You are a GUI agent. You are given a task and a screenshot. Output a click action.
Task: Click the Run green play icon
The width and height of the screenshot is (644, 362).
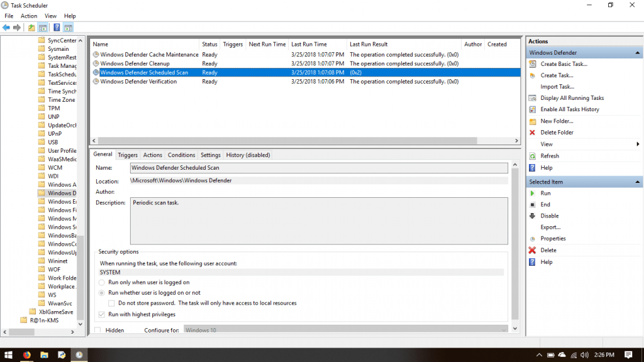(x=533, y=194)
